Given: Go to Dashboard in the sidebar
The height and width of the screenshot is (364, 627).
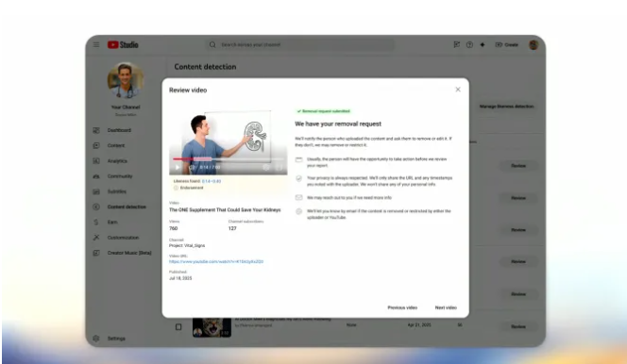Looking at the screenshot, I should 119,130.
